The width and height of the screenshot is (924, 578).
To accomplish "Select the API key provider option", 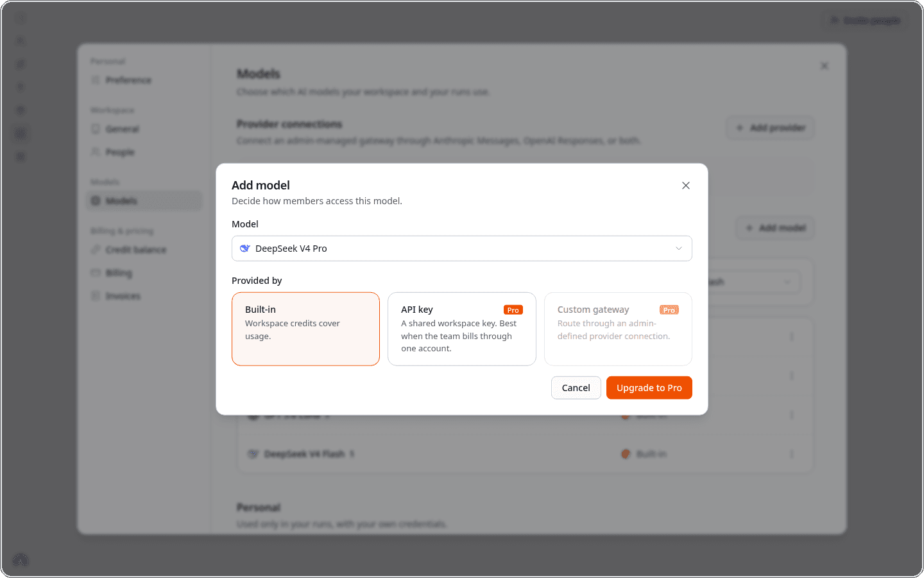I will pyautogui.click(x=462, y=329).
